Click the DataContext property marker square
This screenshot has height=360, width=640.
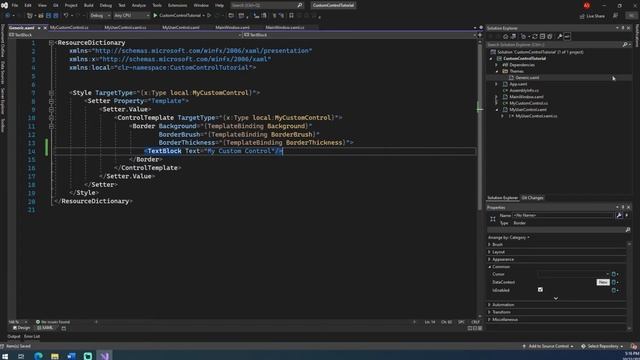[613, 282]
